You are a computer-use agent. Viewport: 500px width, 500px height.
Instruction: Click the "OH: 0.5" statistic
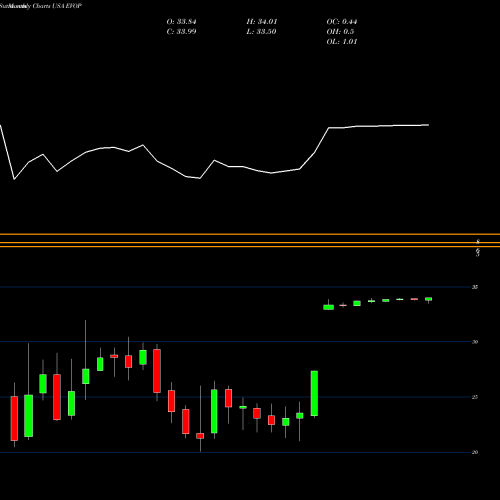pos(340,32)
